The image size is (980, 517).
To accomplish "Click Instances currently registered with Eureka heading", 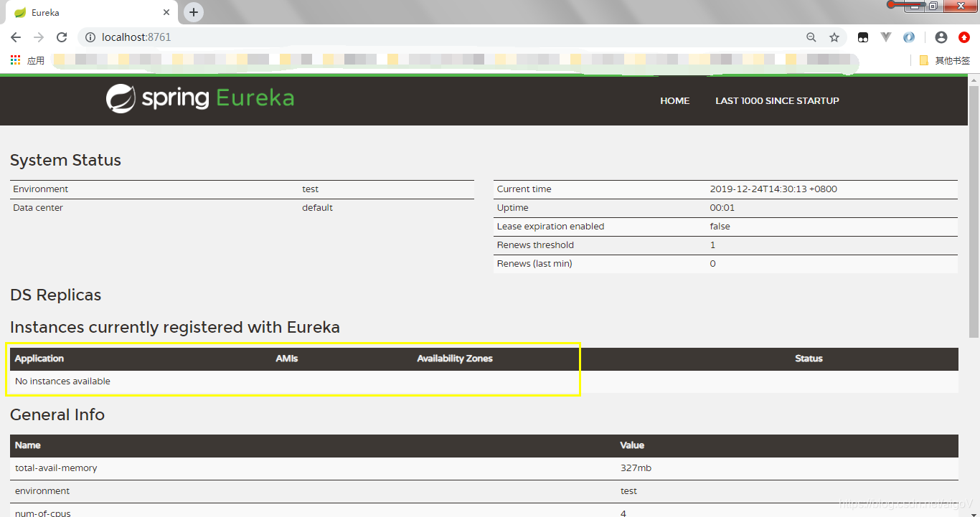I will click(x=175, y=328).
